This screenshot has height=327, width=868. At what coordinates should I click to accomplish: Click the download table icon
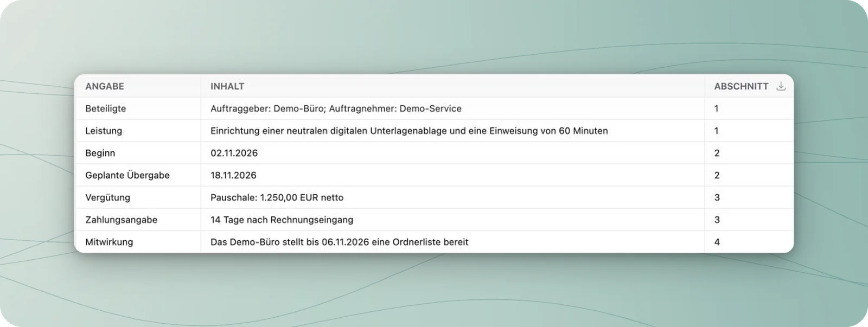[x=781, y=86]
